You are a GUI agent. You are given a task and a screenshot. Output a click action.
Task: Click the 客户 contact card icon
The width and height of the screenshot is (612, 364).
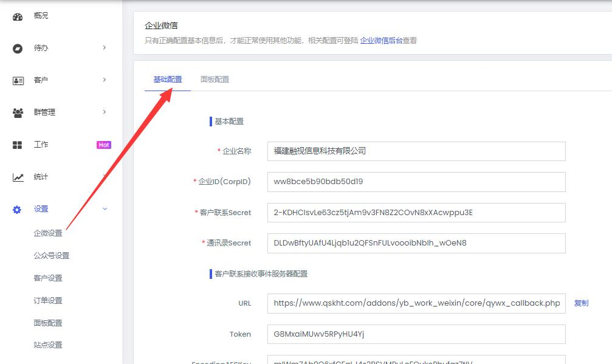click(x=18, y=81)
